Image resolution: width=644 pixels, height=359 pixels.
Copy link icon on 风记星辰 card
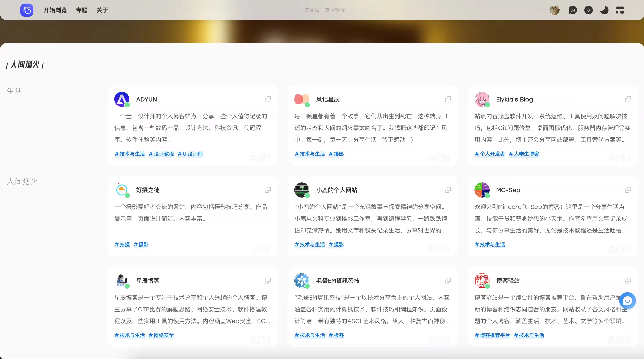coord(448,99)
